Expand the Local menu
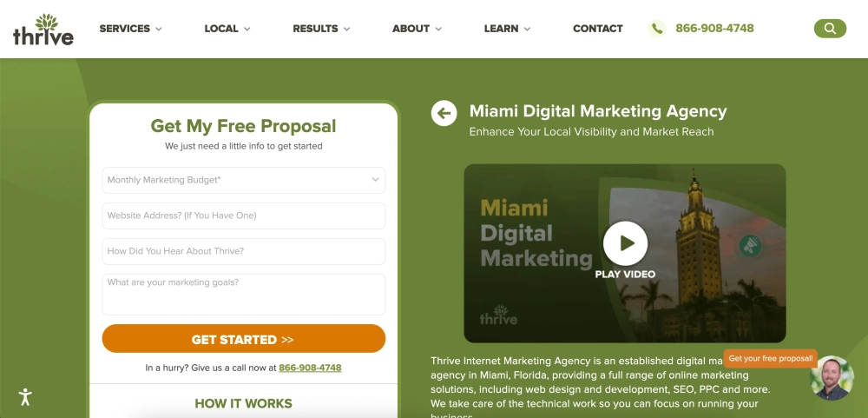 227,29
